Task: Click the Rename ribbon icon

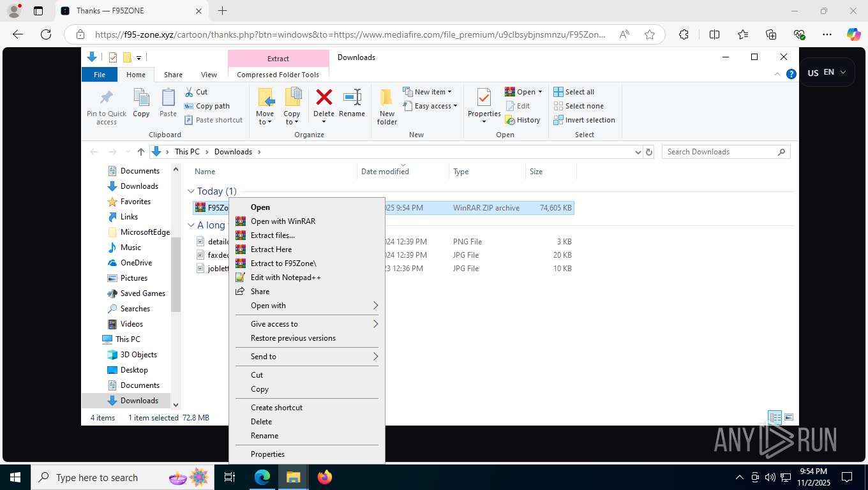Action: 352,97
